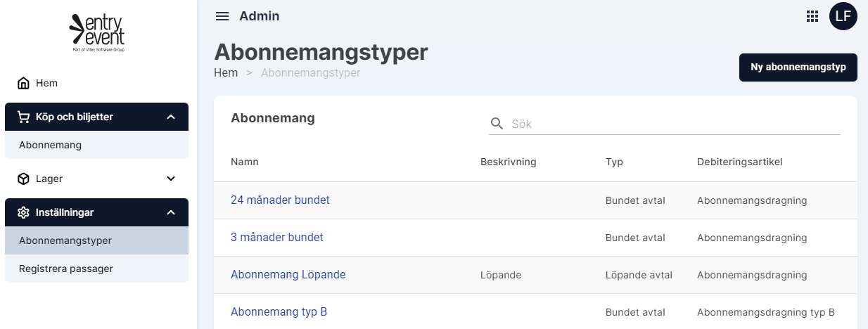Image resolution: width=868 pixels, height=329 pixels.
Task: Click the Hem breadcrumb link
Action: tap(226, 72)
